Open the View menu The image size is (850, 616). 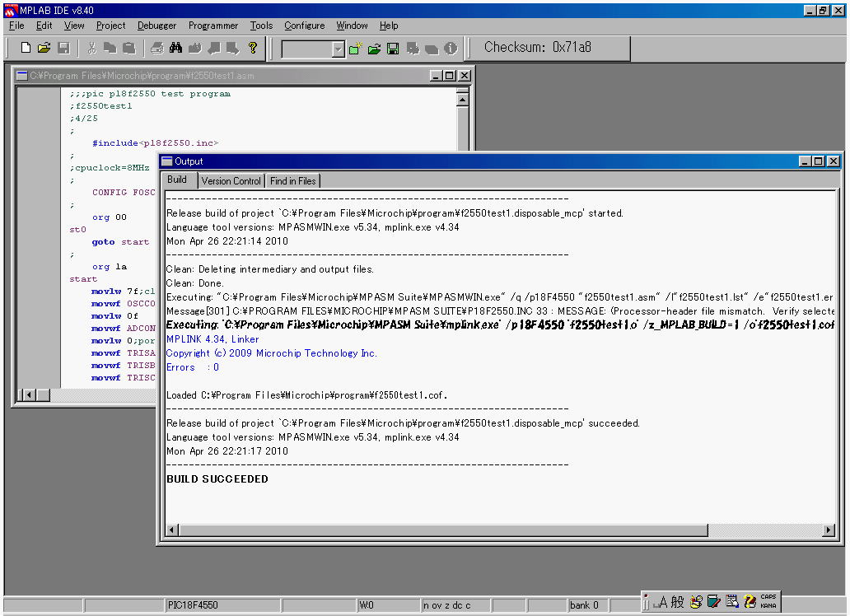pos(74,26)
